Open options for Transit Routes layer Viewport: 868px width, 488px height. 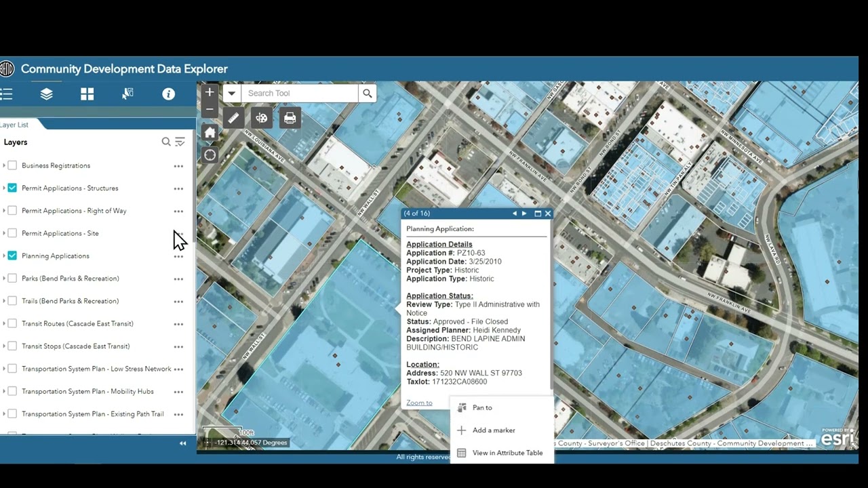point(178,324)
